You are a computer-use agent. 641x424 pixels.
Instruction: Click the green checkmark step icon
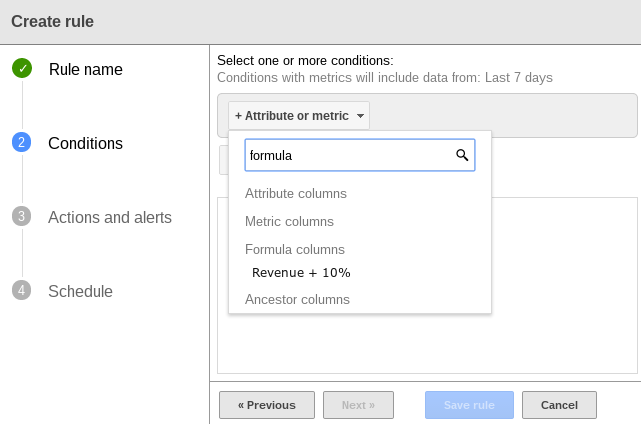point(22,69)
